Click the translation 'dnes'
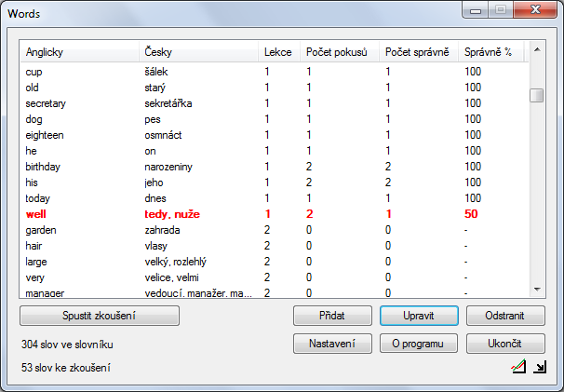564x392 pixels. (155, 198)
